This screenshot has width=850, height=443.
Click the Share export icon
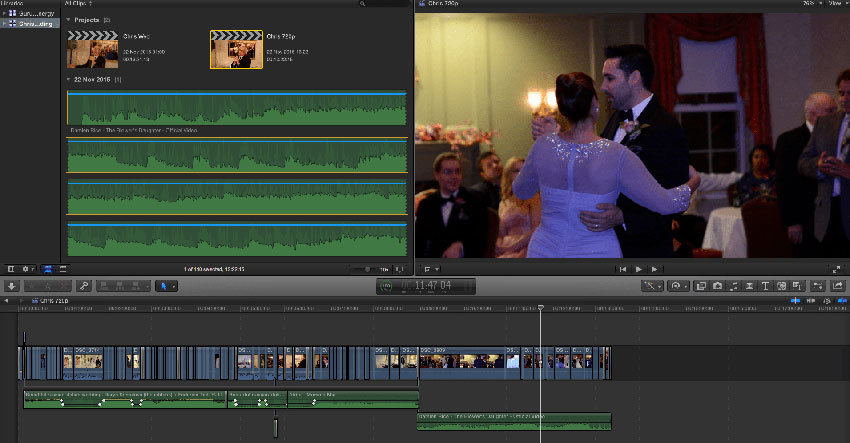[838, 286]
